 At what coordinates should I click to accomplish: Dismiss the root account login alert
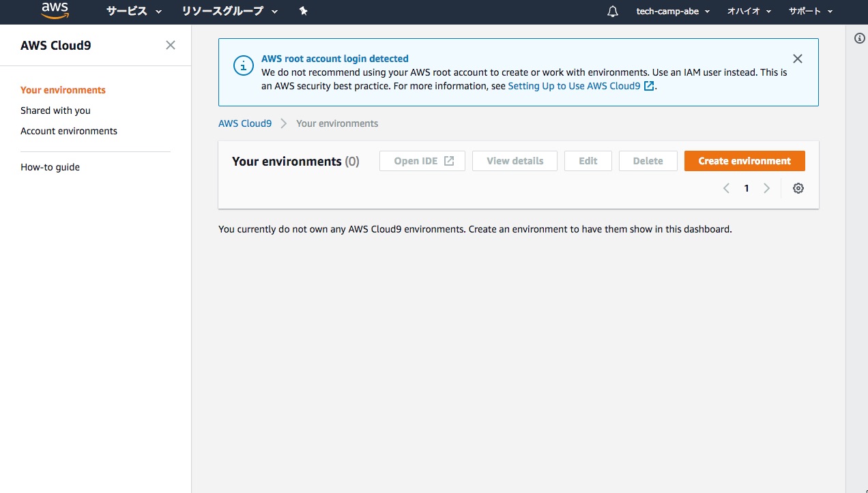797,59
